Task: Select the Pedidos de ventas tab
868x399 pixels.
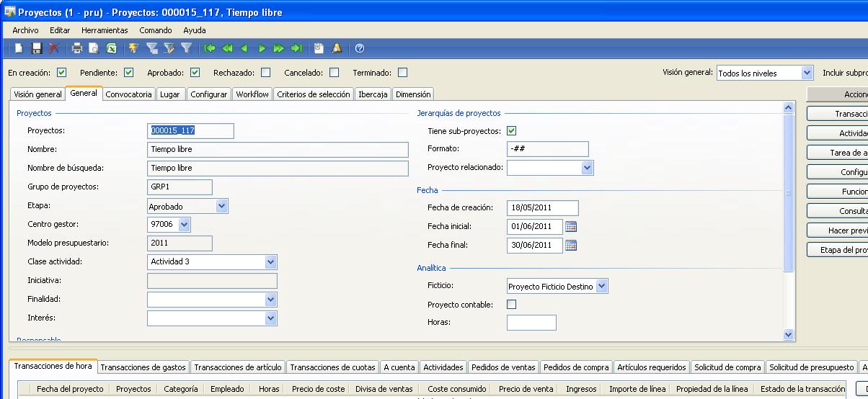Action: (503, 367)
